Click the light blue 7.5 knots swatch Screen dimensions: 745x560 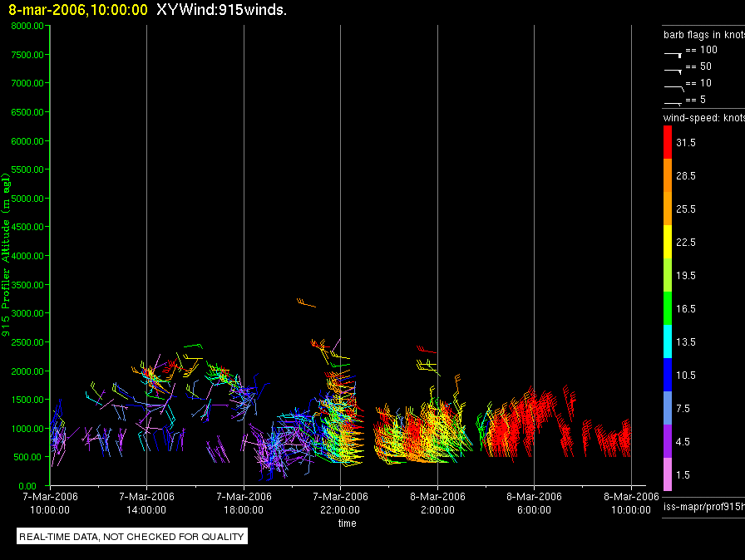tap(668, 408)
